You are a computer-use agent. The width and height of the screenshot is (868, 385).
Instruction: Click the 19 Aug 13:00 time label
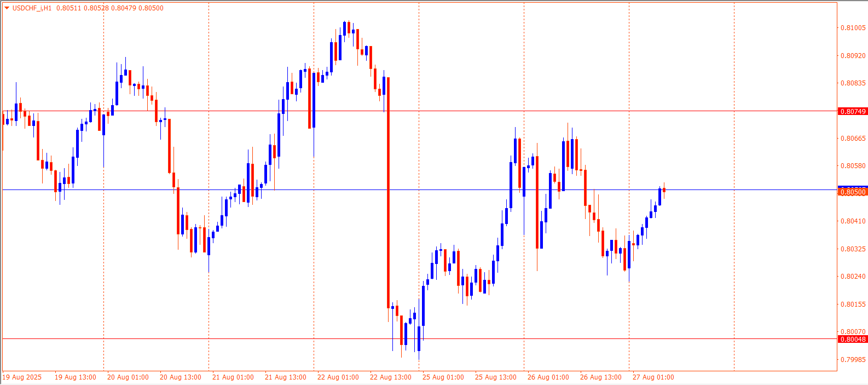tap(76, 377)
